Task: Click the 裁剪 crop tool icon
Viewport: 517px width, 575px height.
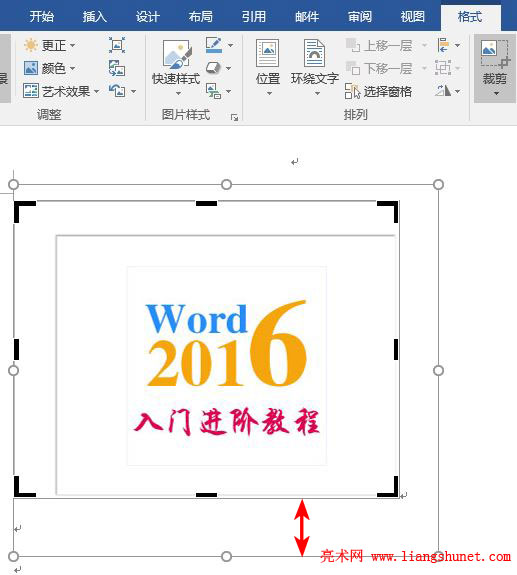Action: coord(495,55)
